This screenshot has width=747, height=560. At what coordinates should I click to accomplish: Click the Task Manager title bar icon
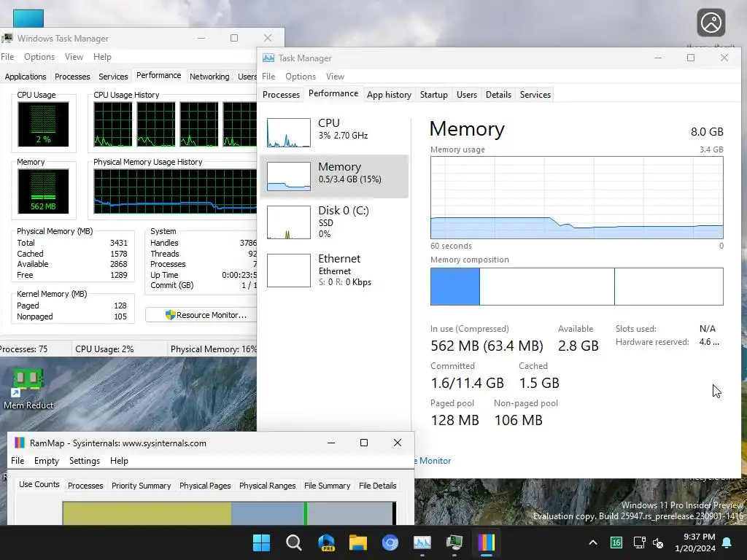268,58
